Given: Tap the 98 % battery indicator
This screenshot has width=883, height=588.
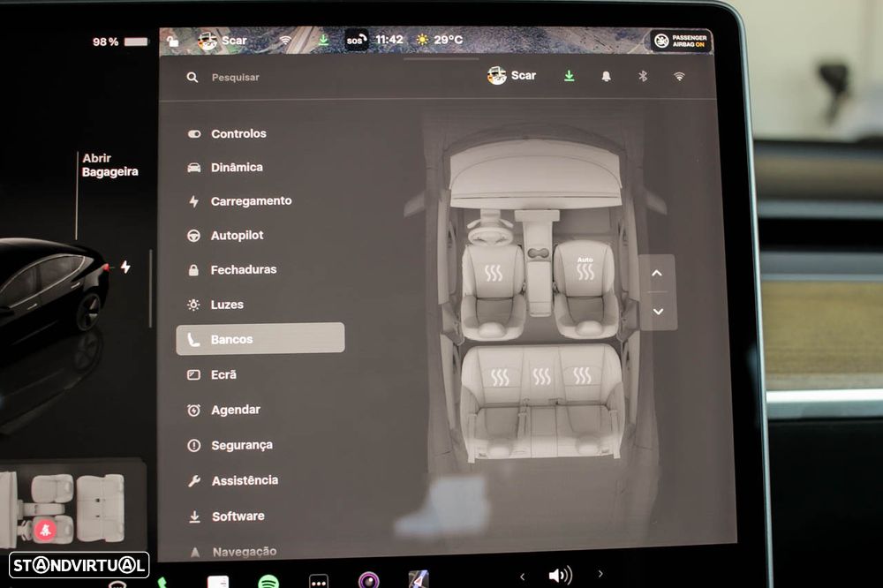Looking at the screenshot, I should point(120,41).
